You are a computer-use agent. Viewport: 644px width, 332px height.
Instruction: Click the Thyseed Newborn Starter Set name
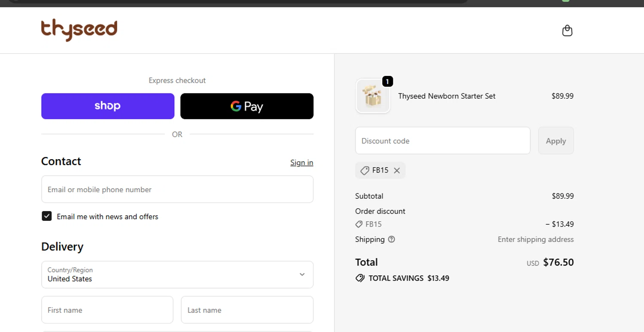(447, 96)
